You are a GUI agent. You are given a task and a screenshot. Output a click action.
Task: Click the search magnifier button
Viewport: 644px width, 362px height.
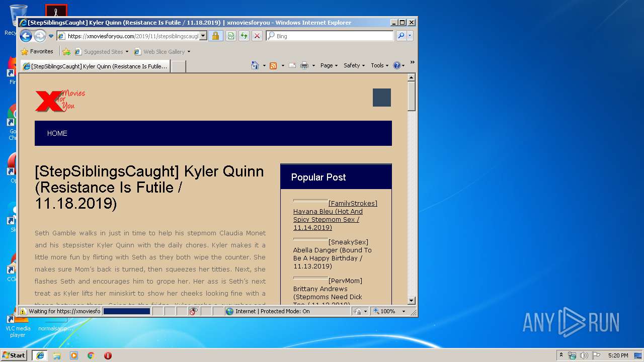(x=401, y=36)
